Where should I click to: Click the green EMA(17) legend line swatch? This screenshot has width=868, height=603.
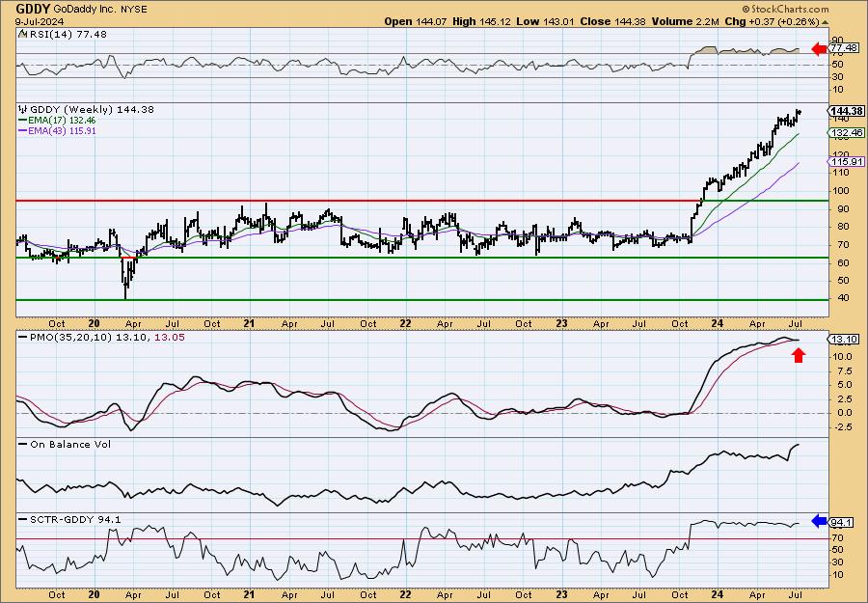tap(23, 121)
